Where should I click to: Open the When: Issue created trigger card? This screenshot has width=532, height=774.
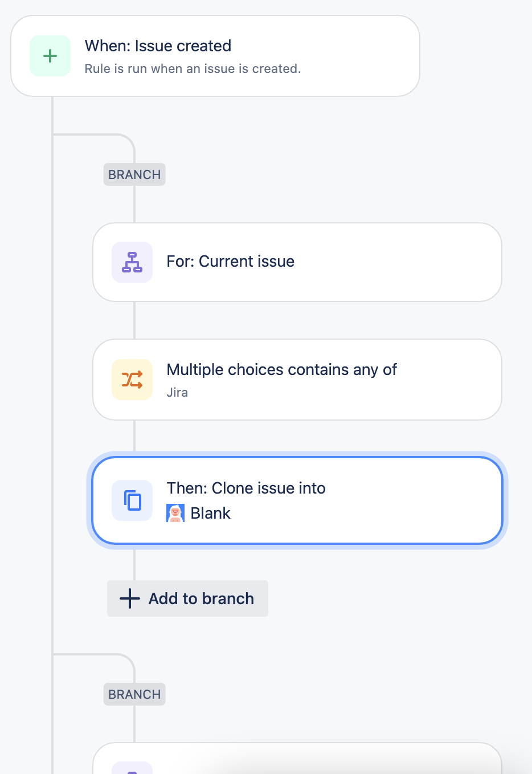215,55
